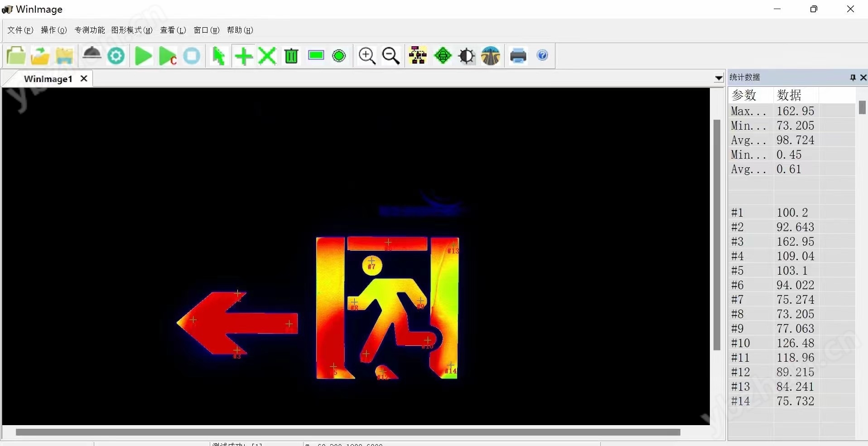868x446 pixels.
Task: Click measurement point #14 on the image
Action: coord(451,365)
